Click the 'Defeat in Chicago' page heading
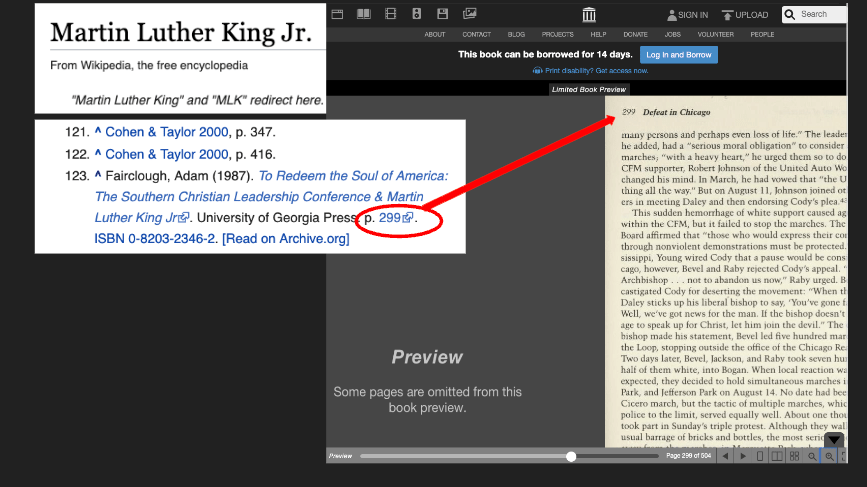 coord(676,112)
